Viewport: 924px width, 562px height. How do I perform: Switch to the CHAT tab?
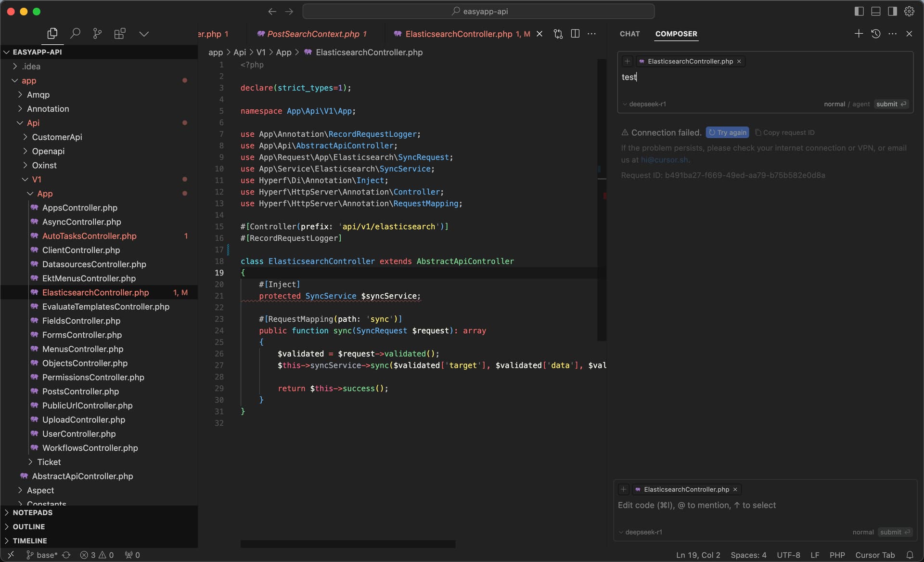[629, 34]
